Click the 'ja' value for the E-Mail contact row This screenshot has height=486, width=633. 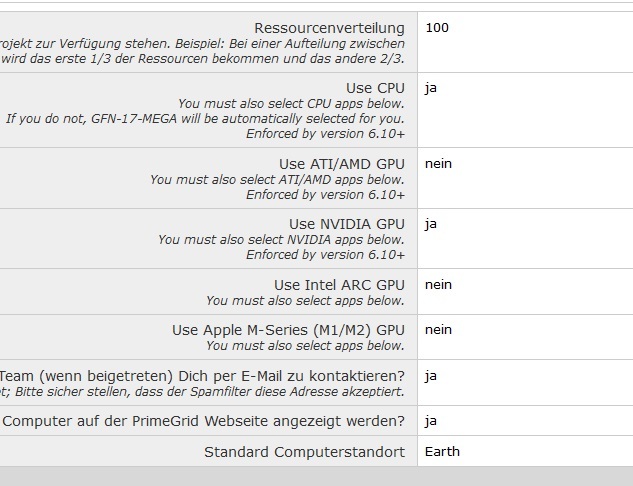click(431, 376)
